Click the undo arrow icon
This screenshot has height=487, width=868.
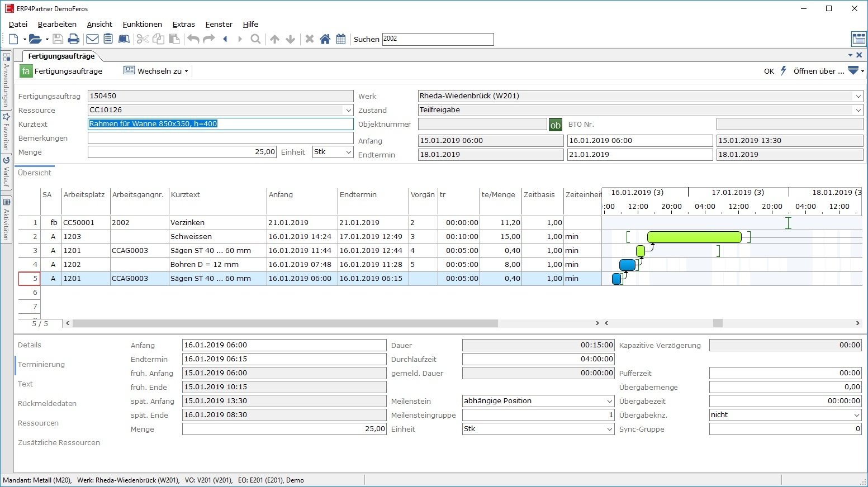[193, 39]
